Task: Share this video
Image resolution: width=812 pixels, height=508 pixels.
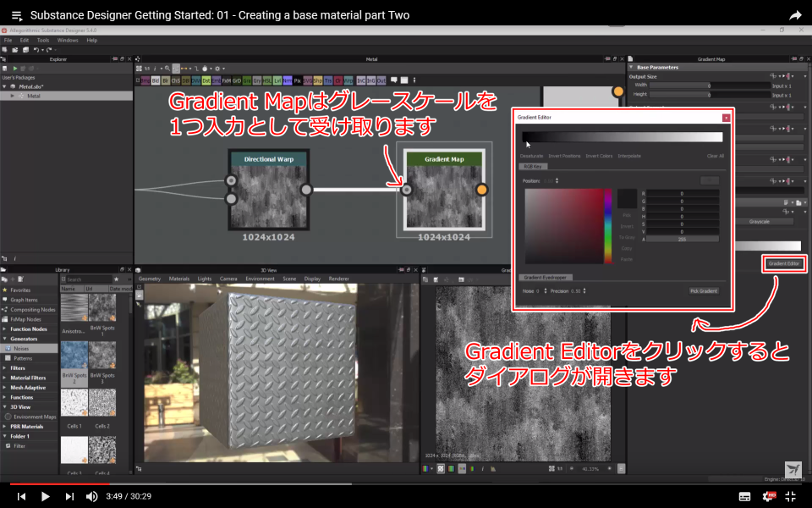Action: [x=795, y=15]
